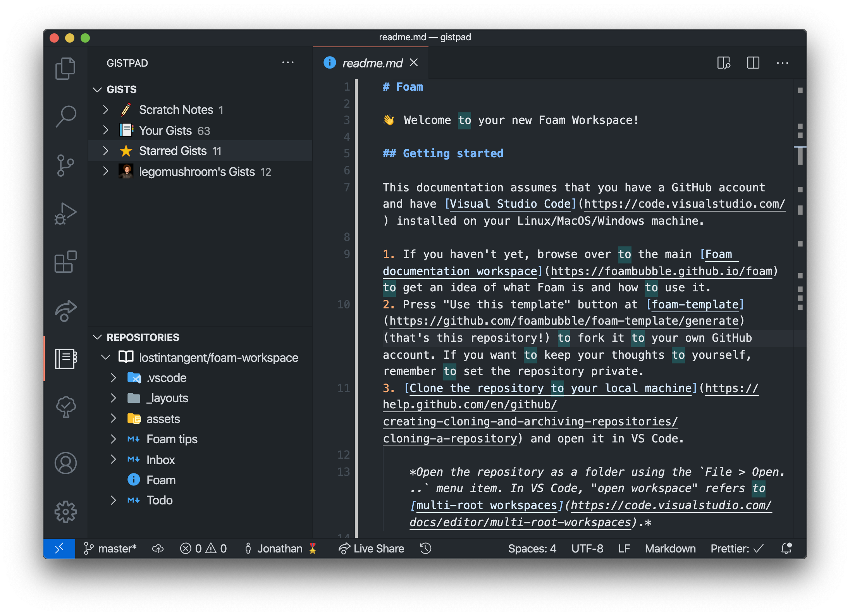Expand the Foam tips item
The width and height of the screenshot is (850, 616).
[113, 439]
